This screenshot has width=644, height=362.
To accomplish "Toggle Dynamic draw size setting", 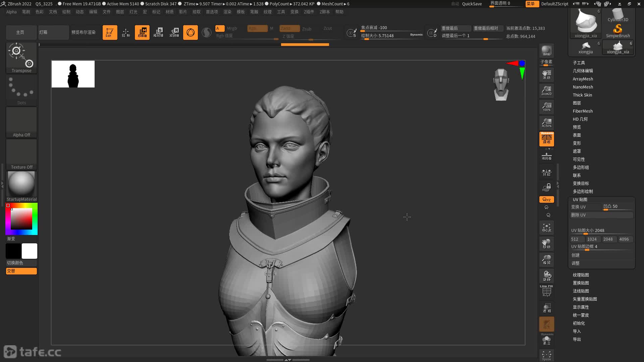I will coord(416,35).
